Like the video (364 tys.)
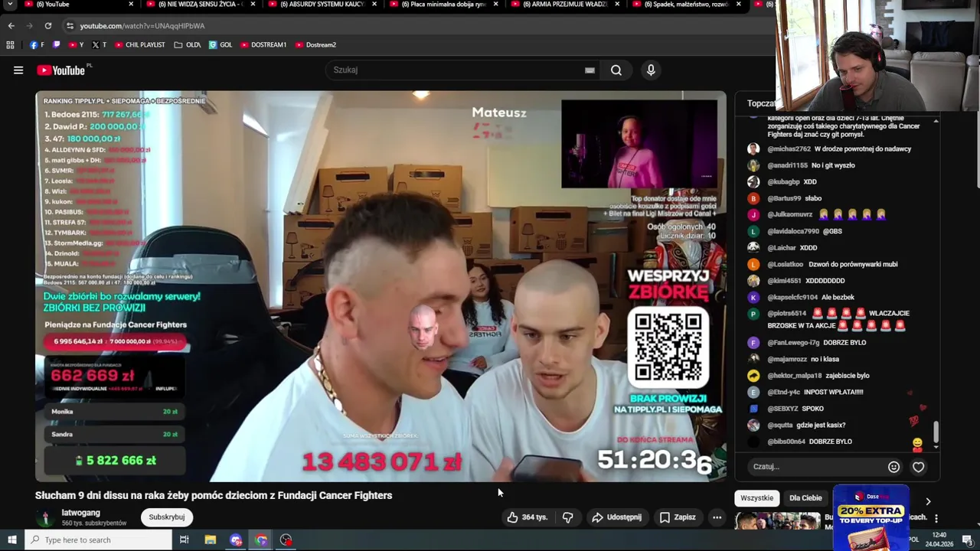The width and height of the screenshot is (980, 551). click(528, 517)
